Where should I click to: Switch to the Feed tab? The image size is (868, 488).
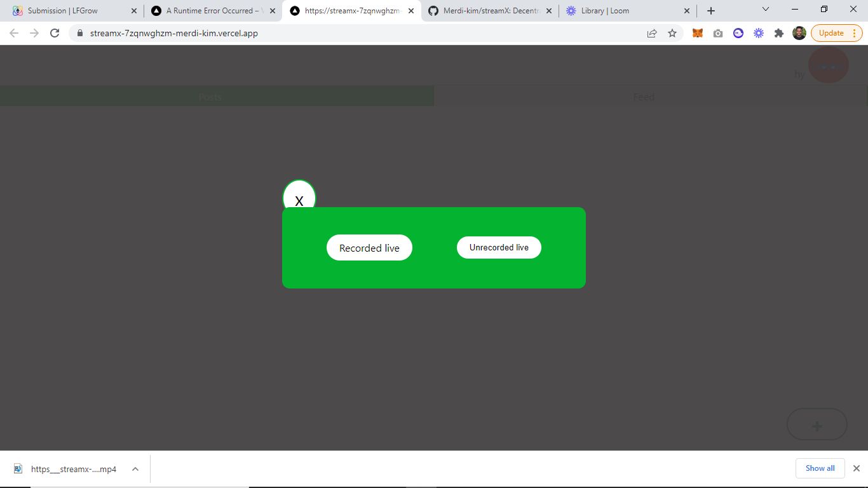[650, 97]
